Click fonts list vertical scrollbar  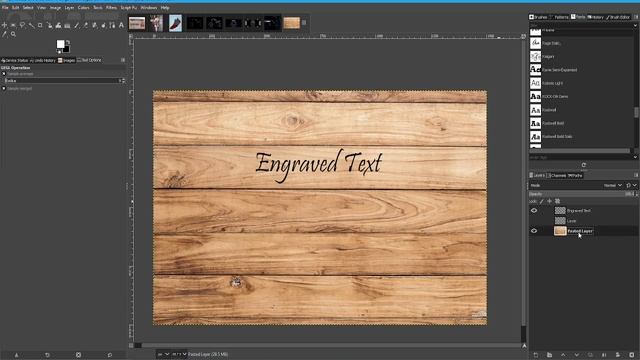click(x=636, y=112)
